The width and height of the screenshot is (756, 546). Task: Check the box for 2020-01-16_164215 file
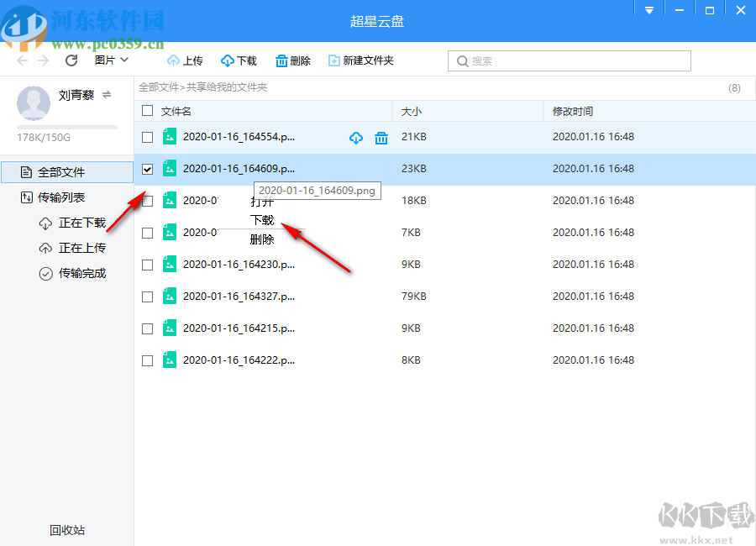pos(148,328)
